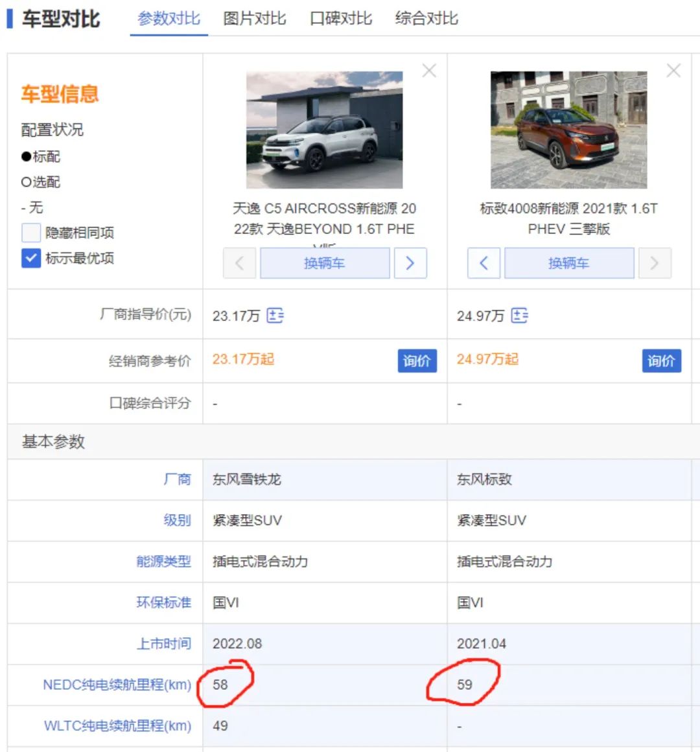
Task: Click 换辆车 under the 标致4008
Action: click(x=569, y=263)
